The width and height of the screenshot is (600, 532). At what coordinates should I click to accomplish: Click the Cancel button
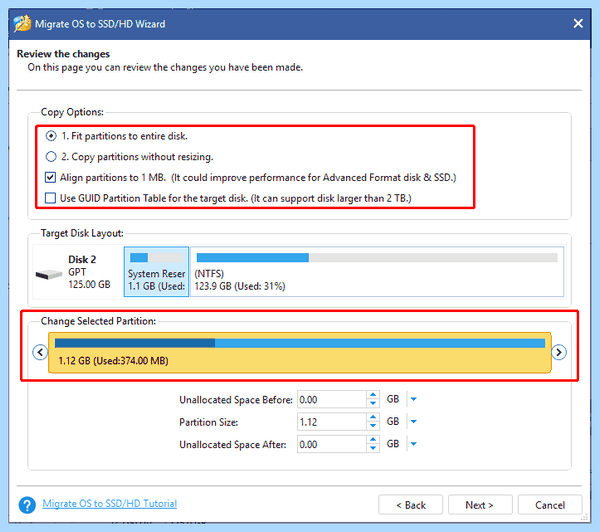550,505
